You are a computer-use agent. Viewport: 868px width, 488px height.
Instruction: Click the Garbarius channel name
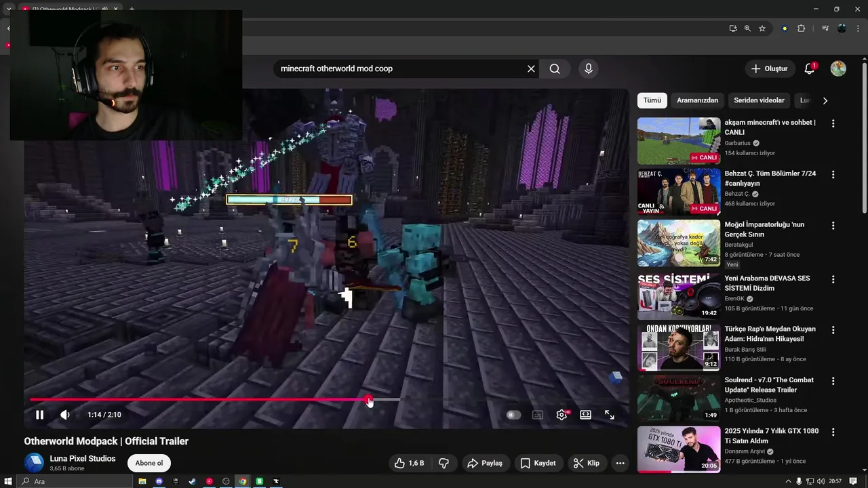[x=738, y=143]
